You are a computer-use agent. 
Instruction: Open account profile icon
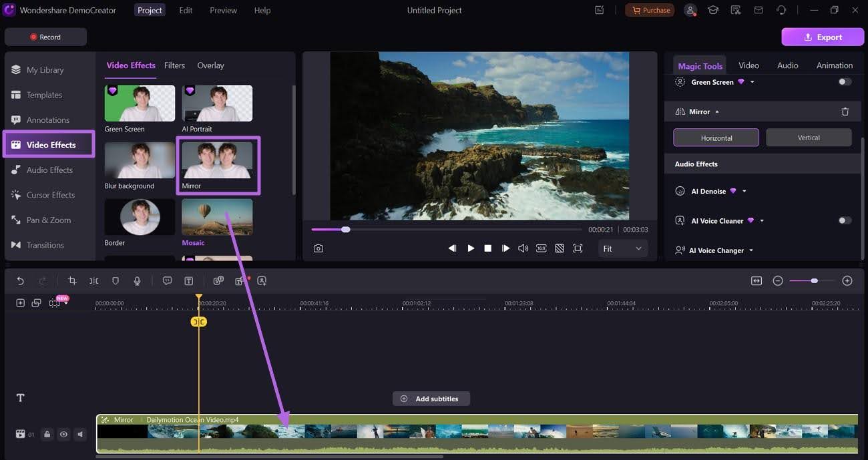(690, 10)
